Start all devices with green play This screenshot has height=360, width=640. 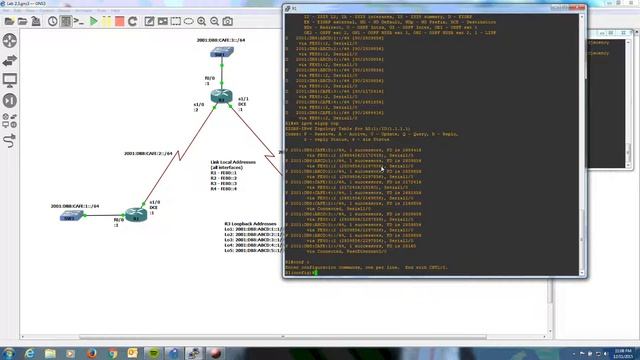point(93,21)
